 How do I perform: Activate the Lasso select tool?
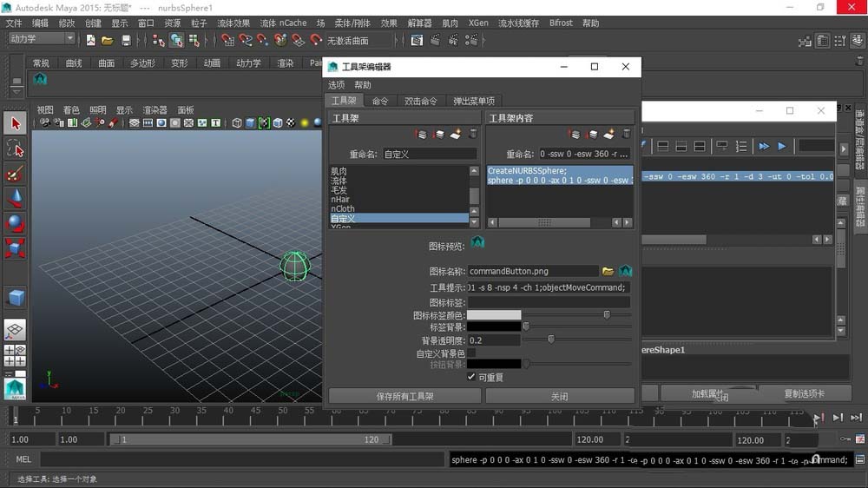15,148
